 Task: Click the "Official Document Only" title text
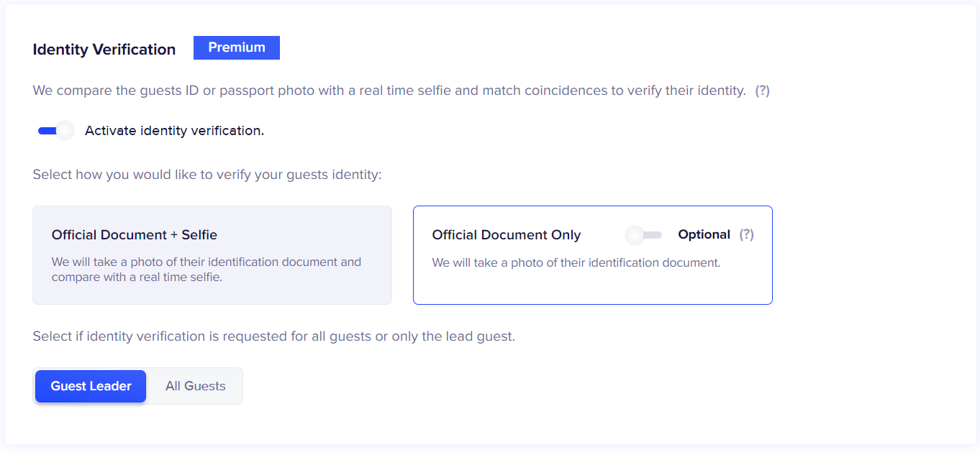tap(506, 235)
